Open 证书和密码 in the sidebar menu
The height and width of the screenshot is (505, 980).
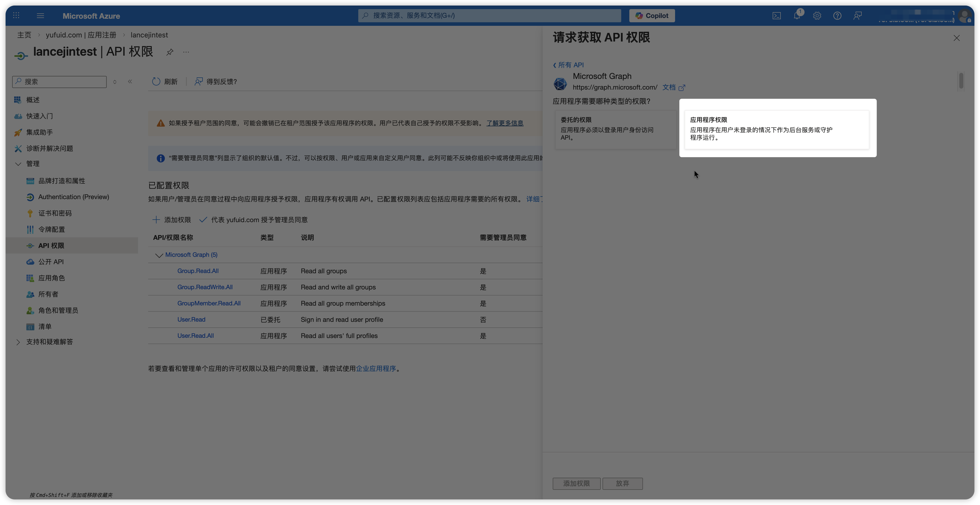[x=55, y=213]
